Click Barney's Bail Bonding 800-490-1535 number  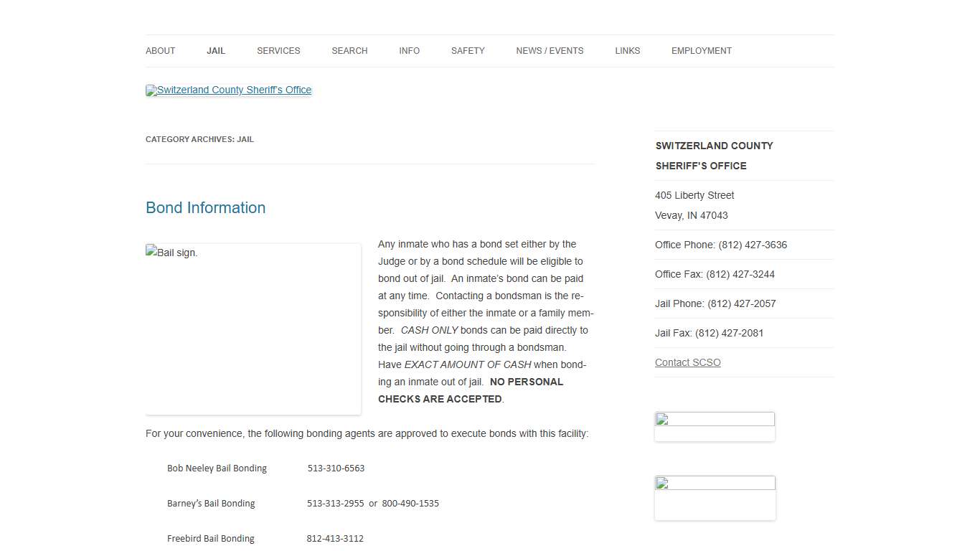click(410, 504)
